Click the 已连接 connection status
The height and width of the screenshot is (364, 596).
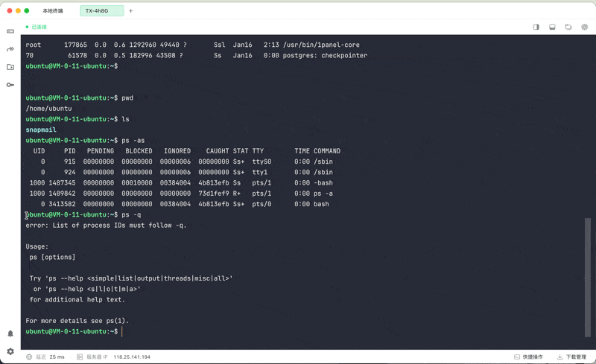36,27
